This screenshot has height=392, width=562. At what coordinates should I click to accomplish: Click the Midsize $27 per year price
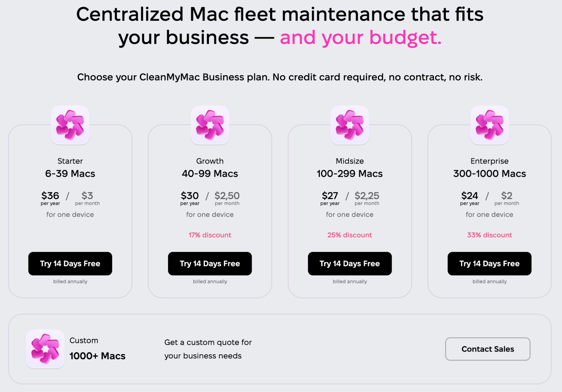click(x=330, y=196)
